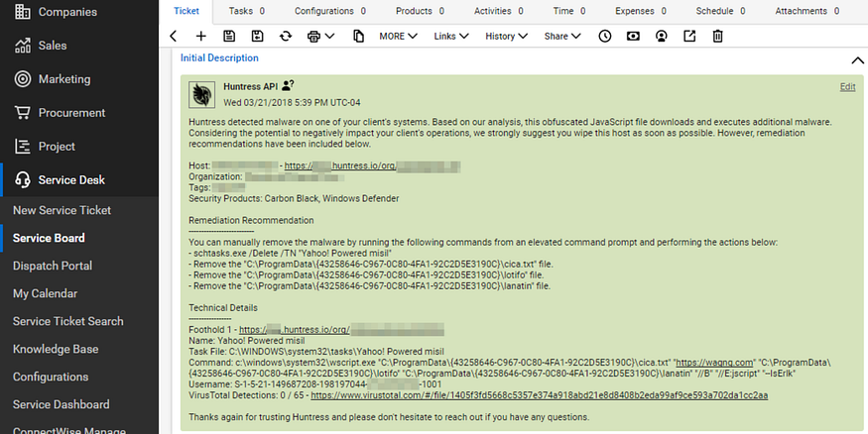Select Procurement in the left navigation
This screenshot has width=868, height=434.
71,113
